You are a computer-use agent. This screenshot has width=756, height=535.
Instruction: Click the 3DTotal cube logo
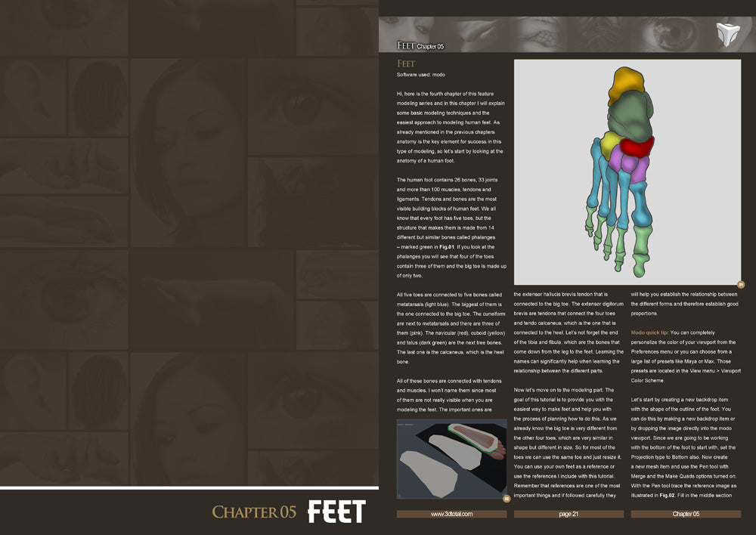pos(727,36)
